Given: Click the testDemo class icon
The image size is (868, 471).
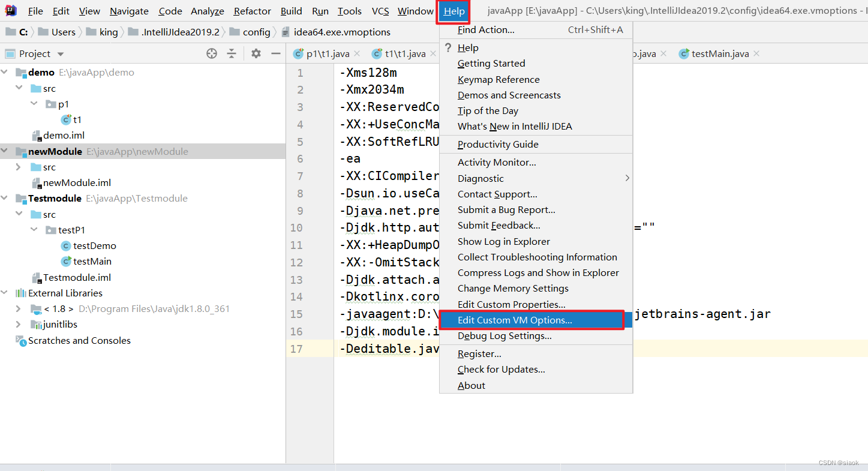Looking at the screenshot, I should [x=66, y=245].
